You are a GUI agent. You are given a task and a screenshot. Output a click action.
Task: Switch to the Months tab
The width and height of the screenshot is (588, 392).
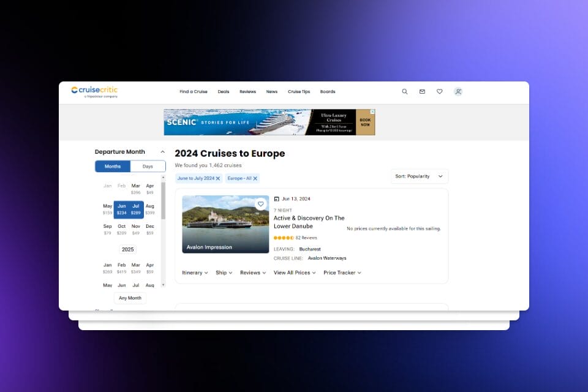[113, 166]
